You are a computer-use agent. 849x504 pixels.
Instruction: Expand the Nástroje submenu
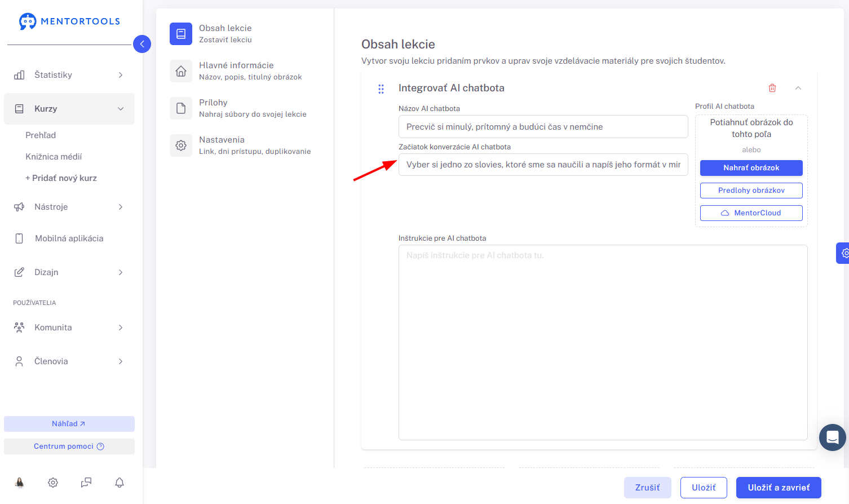(x=69, y=207)
